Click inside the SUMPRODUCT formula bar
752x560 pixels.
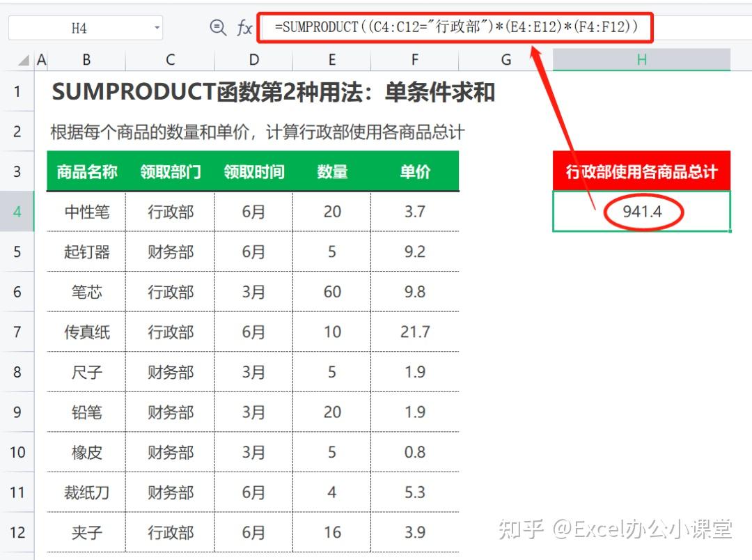tap(453, 26)
